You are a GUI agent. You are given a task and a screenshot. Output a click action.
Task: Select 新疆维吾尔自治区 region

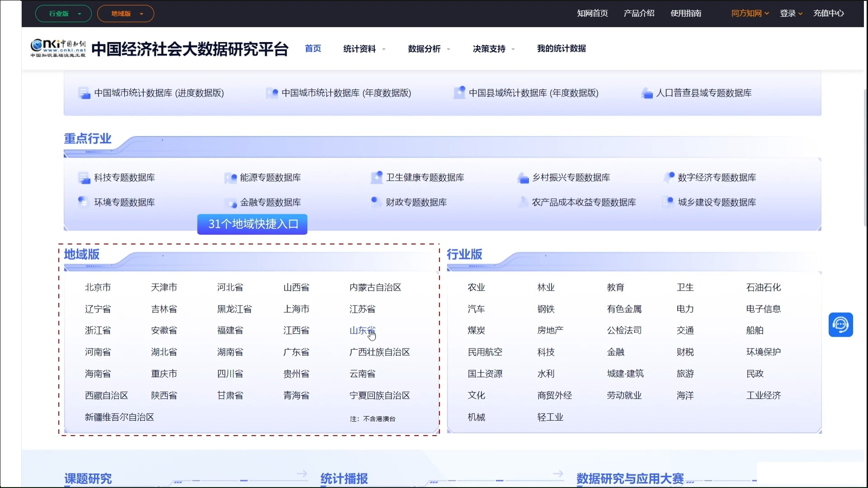pyautogui.click(x=119, y=417)
